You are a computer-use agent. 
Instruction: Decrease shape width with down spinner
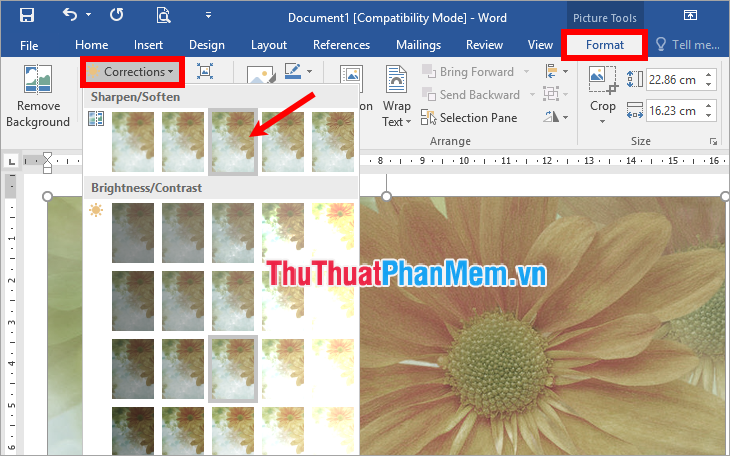coord(708,116)
